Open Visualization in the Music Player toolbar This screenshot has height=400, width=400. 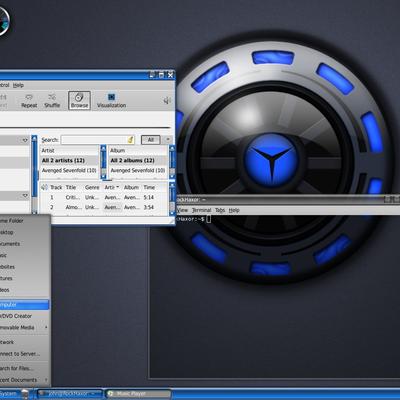(x=111, y=101)
